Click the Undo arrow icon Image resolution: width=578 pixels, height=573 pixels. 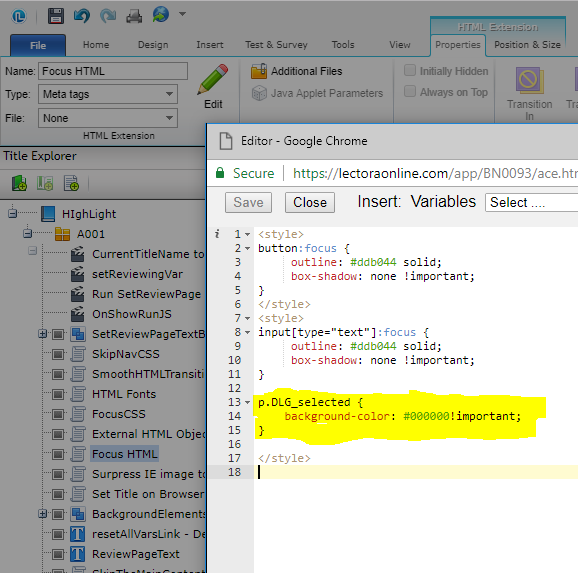(x=82, y=16)
